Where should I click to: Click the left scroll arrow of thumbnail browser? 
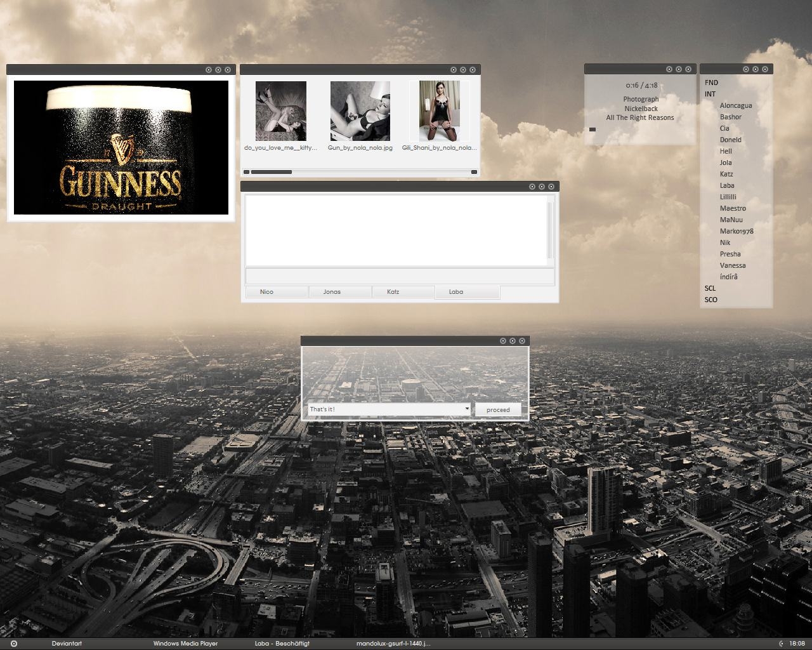click(247, 172)
